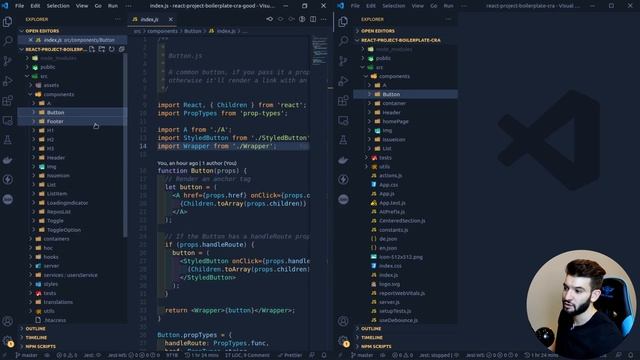Open Run and Debug in right window
The image size is (640, 360).
coord(343,81)
